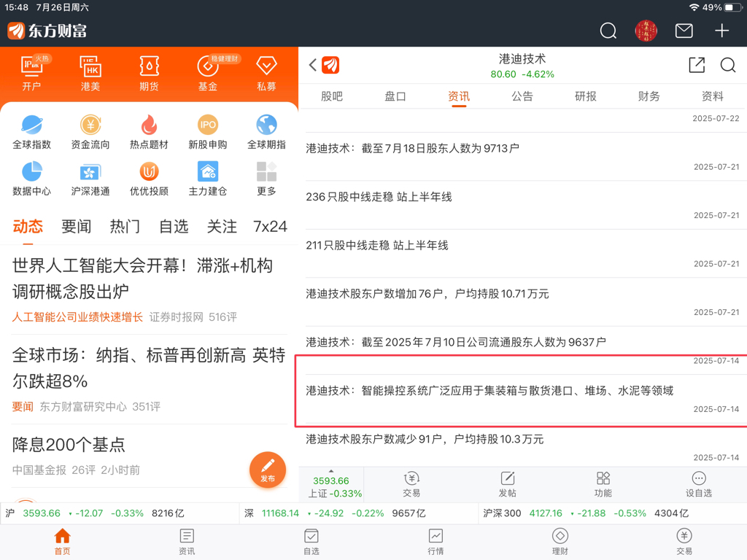Open 主力建仓 icon
747x560 pixels.
click(x=208, y=179)
